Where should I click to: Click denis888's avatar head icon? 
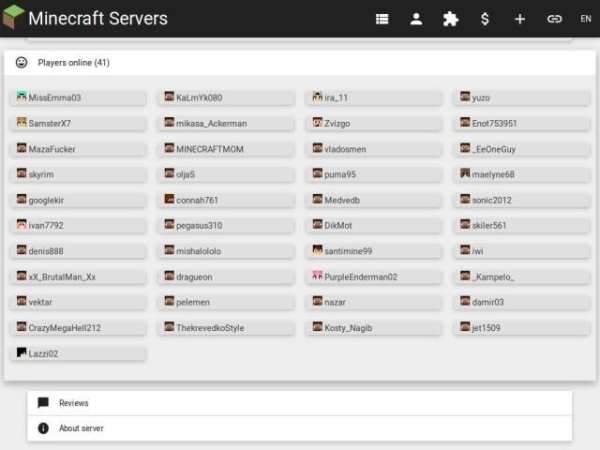click(x=22, y=249)
